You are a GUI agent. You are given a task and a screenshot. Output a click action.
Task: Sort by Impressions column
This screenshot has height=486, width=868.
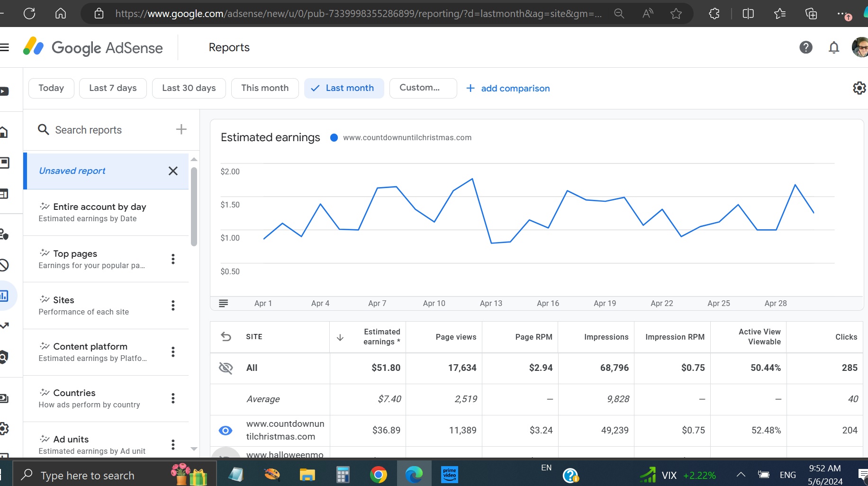click(606, 337)
